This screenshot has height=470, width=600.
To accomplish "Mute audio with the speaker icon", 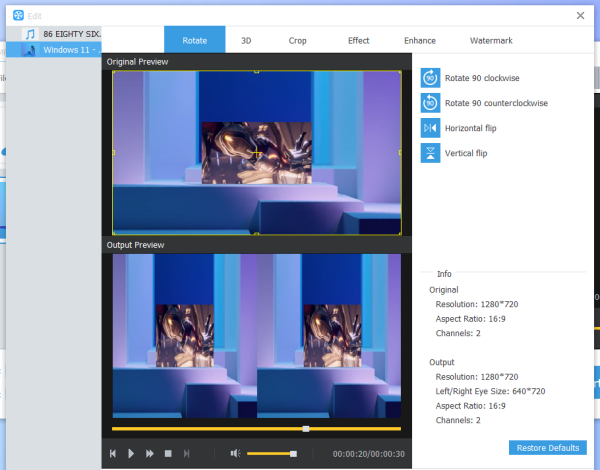I will click(235, 454).
